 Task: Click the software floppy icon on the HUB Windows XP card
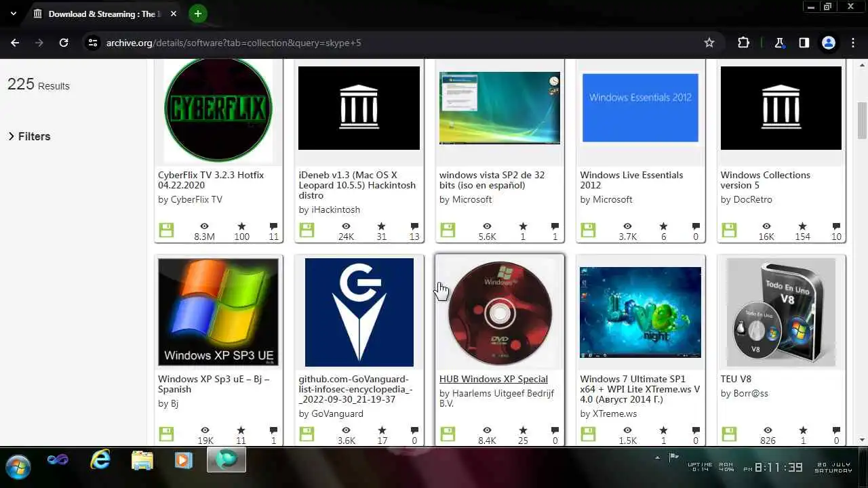tap(448, 434)
